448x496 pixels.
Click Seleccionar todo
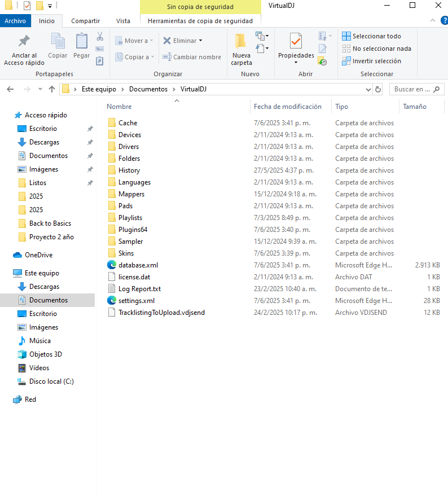pyautogui.click(x=371, y=36)
